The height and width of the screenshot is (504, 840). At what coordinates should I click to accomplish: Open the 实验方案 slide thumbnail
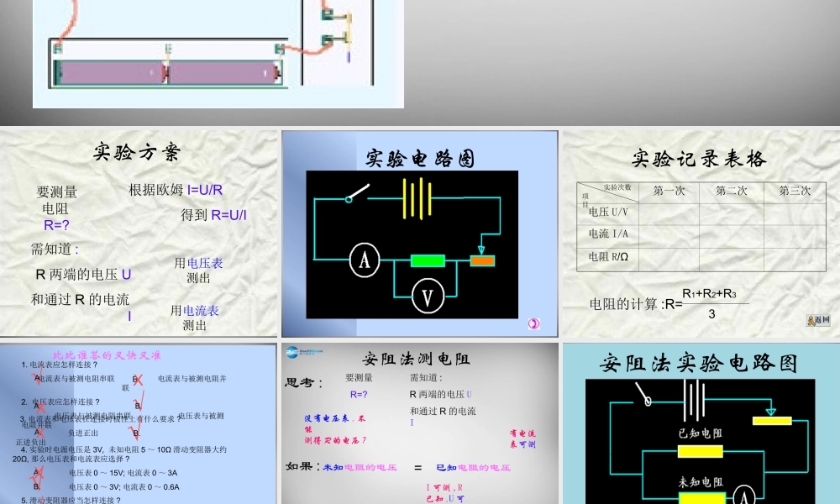click(x=139, y=233)
